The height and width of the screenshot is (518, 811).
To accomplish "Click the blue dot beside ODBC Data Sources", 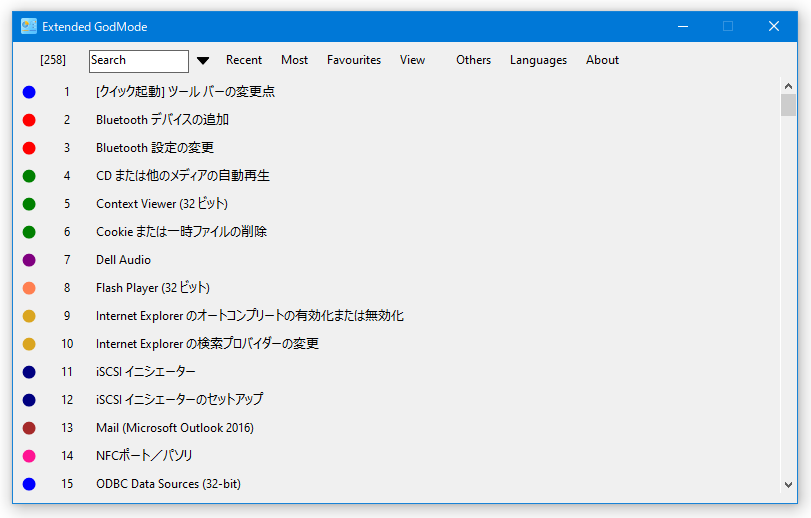I will (29, 484).
